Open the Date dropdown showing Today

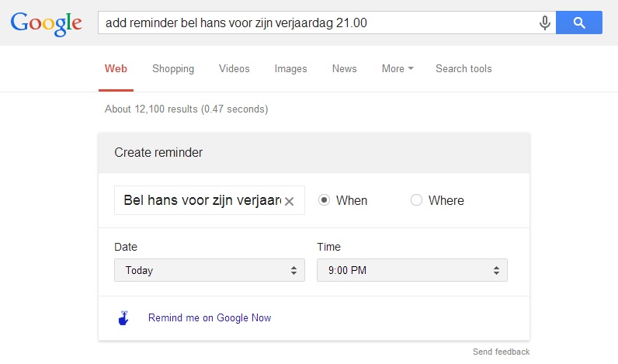click(x=210, y=270)
